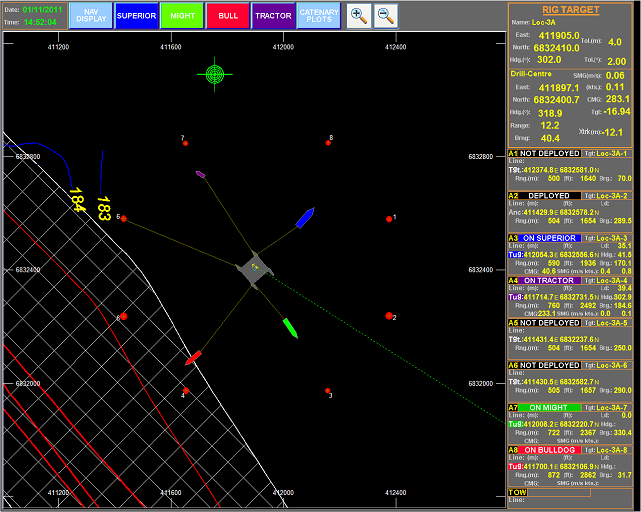The image size is (641, 512).
Task: Click anchor target marker 1
Action: tap(389, 219)
